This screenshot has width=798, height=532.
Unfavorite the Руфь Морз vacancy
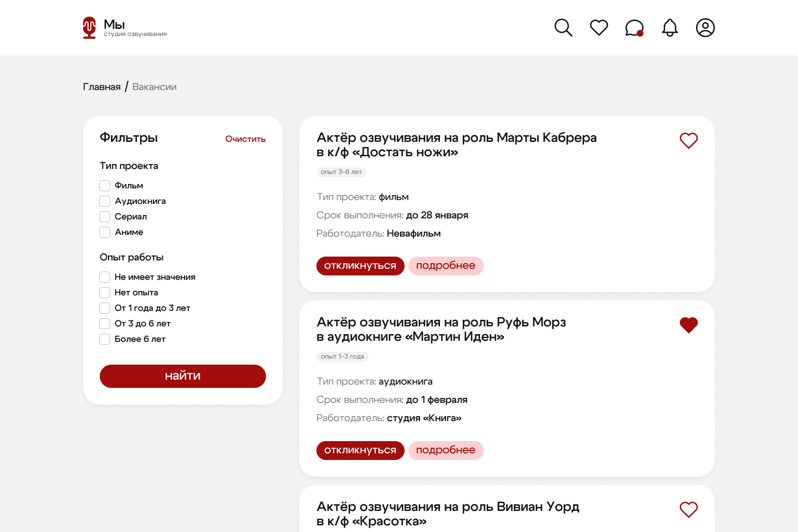[x=688, y=325]
